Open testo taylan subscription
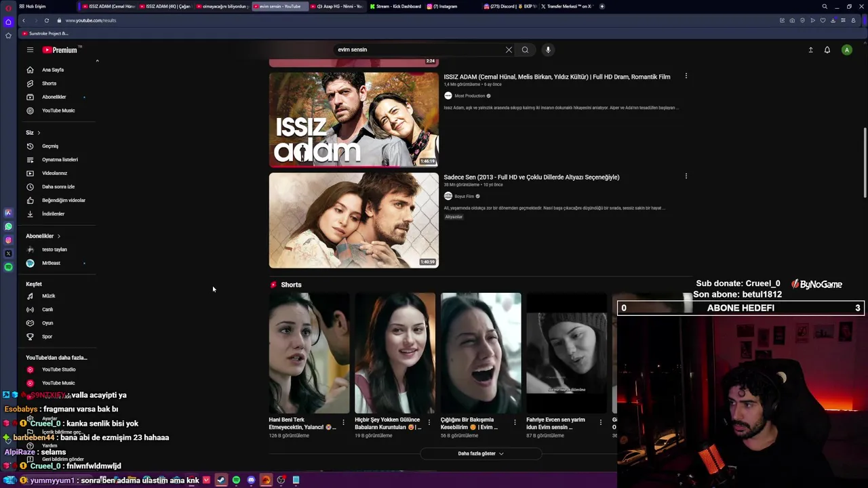Viewport: 868px width, 488px height. pyautogui.click(x=54, y=249)
